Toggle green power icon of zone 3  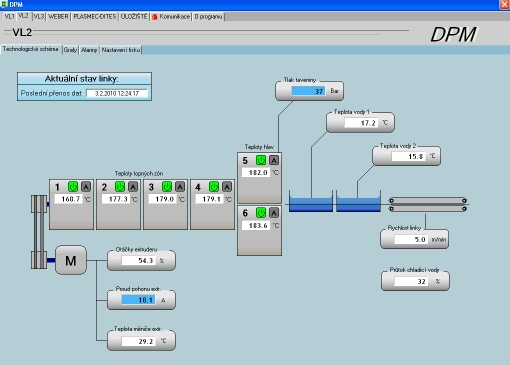pyautogui.click(x=167, y=187)
